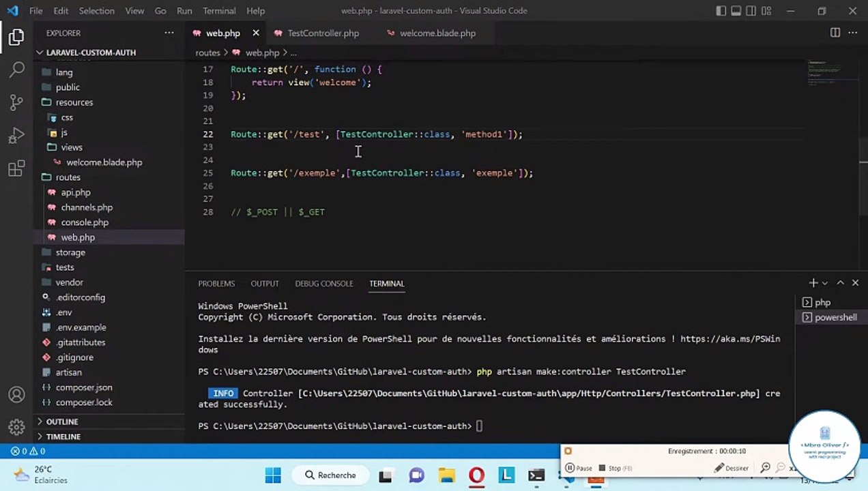
Task: Maximize the terminal panel size
Action: [x=841, y=283]
